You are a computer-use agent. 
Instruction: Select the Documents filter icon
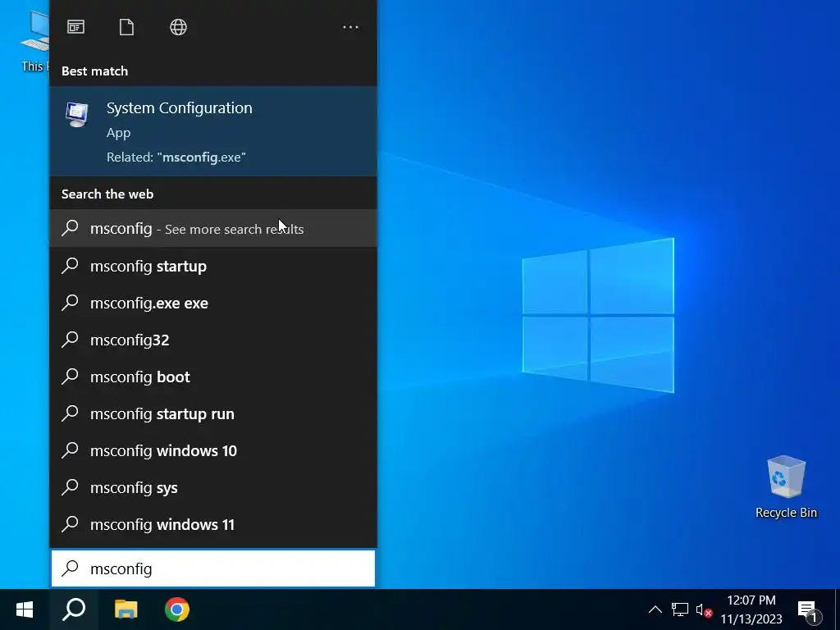pos(126,27)
